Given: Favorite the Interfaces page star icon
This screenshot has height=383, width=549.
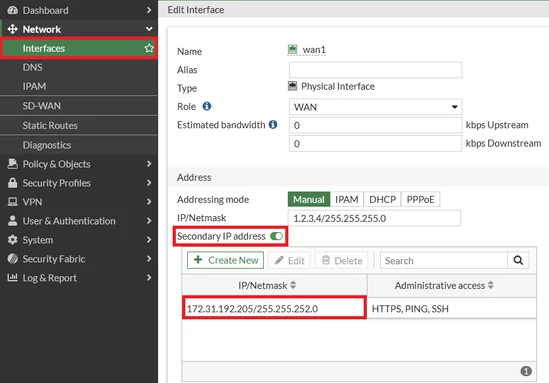Looking at the screenshot, I should coord(149,48).
